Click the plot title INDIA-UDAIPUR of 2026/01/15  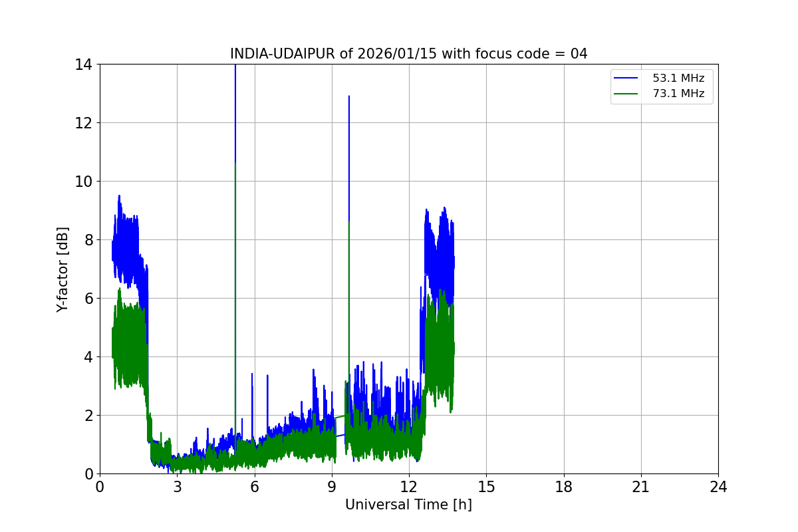[x=408, y=54]
